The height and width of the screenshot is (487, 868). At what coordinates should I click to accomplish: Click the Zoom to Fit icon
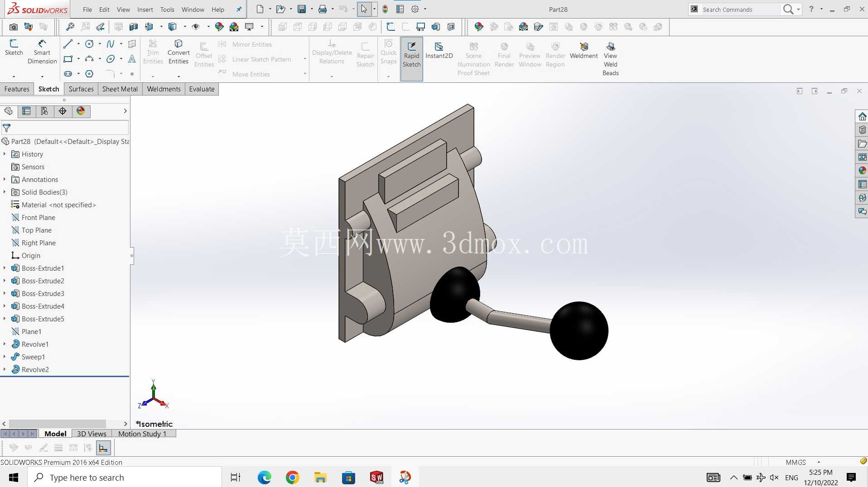(x=70, y=27)
